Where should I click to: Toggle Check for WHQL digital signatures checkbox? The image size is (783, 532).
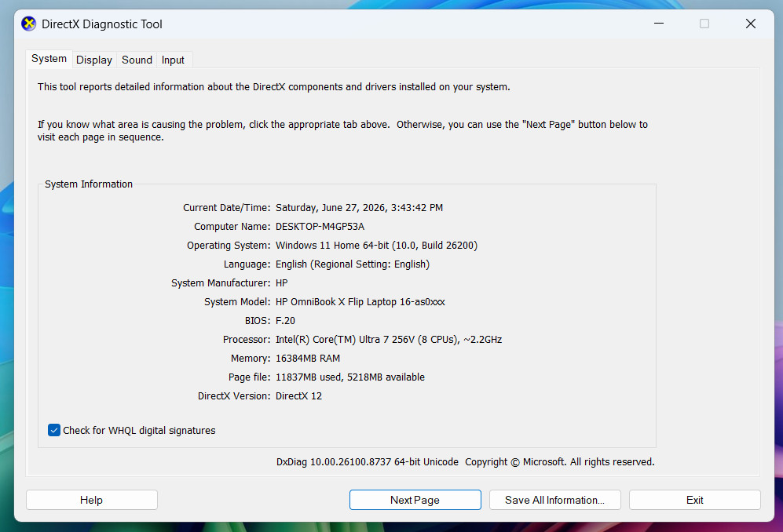point(54,430)
